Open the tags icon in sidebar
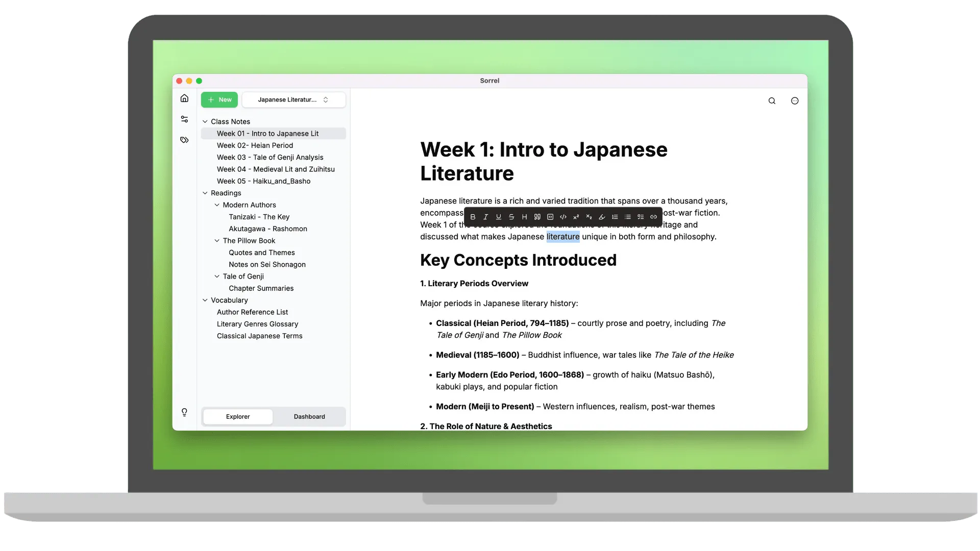This screenshot has width=980, height=551. (184, 140)
